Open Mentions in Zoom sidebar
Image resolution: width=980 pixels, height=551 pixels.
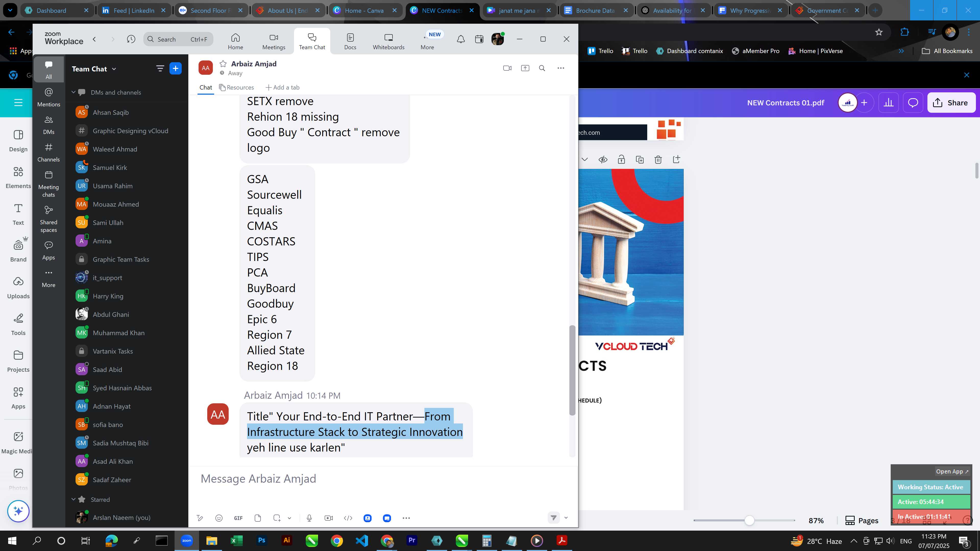49,97
